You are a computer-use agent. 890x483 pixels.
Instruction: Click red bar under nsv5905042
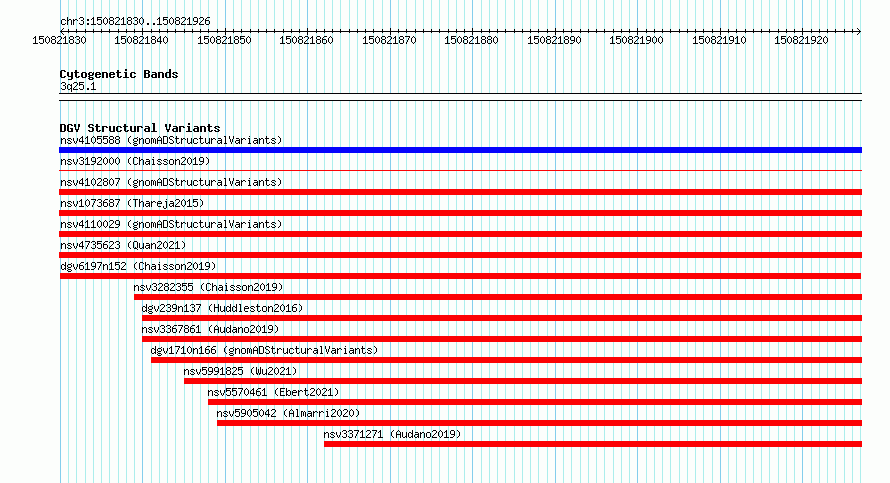click(539, 423)
